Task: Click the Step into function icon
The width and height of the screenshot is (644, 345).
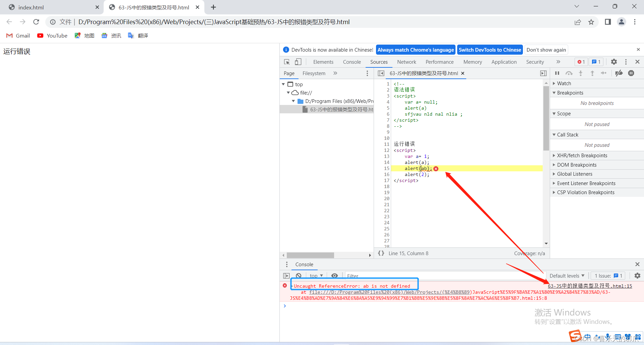Action: tap(581, 73)
